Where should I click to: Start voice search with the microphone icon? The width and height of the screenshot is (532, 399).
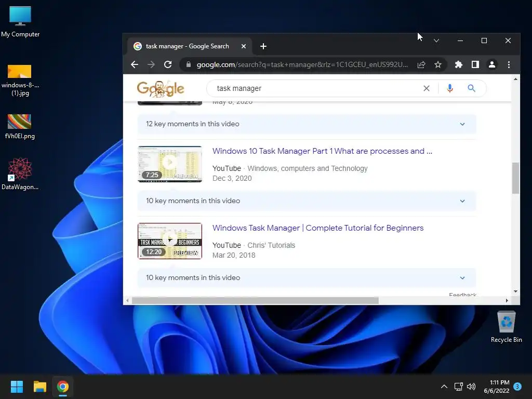(450, 88)
